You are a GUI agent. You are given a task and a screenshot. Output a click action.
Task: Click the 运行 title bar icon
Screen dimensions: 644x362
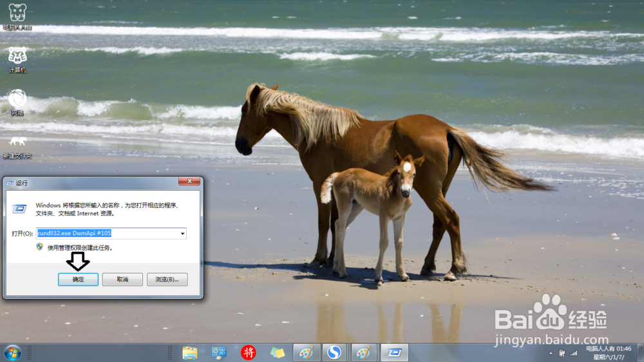pyautogui.click(x=10, y=184)
